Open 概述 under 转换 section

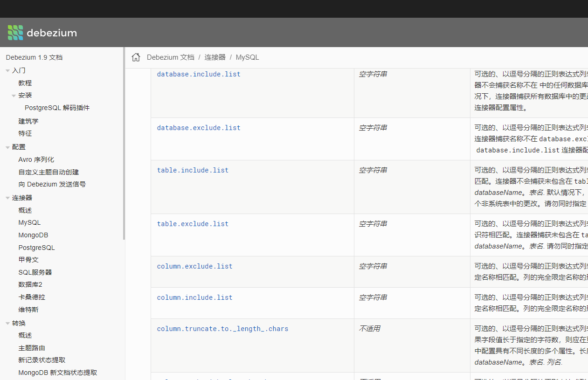click(x=25, y=335)
